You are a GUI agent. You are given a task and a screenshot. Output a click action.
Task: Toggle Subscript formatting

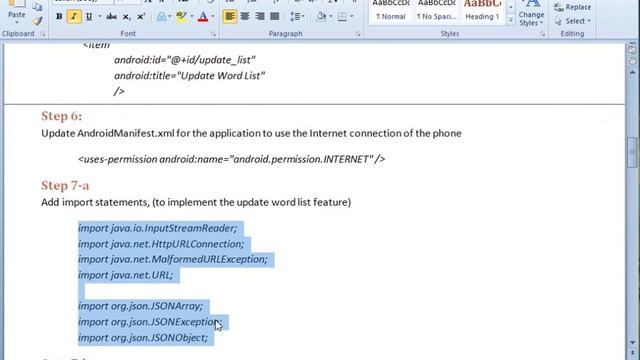[x=127, y=17]
